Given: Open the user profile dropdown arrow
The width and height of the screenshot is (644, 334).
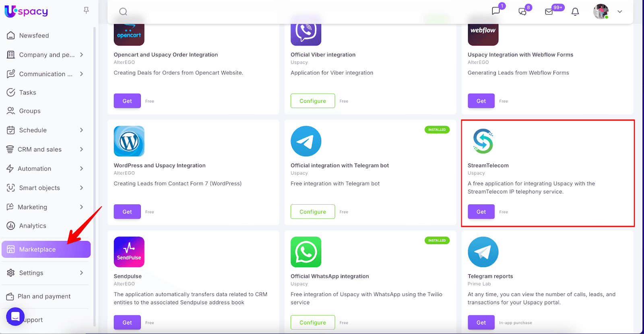Looking at the screenshot, I should coord(620,12).
